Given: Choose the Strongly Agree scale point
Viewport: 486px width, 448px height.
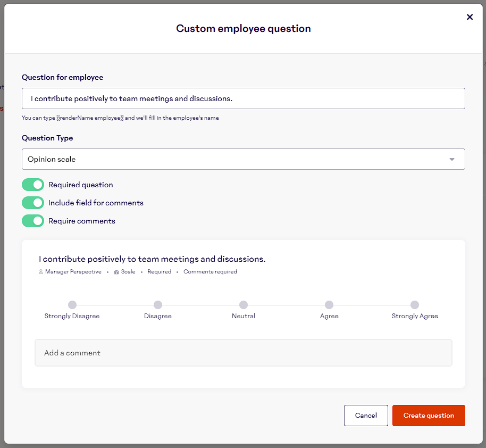Looking at the screenshot, I should pos(415,305).
